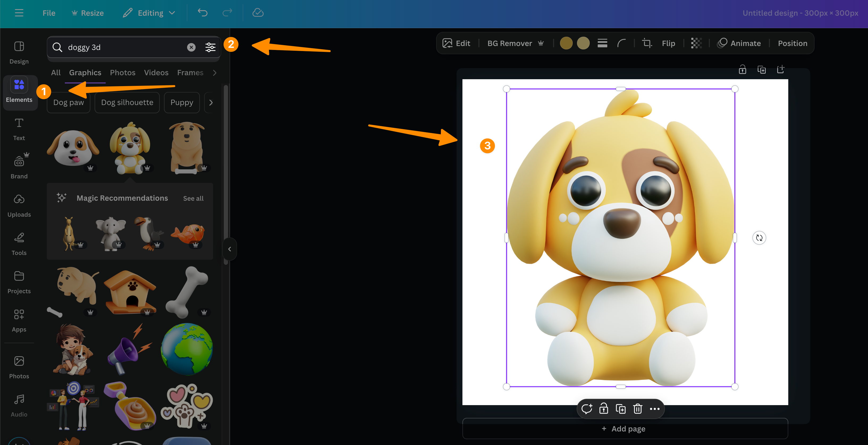Viewport: 868px width, 445px height.
Task: Delete the selected dog element
Action: coord(637,409)
